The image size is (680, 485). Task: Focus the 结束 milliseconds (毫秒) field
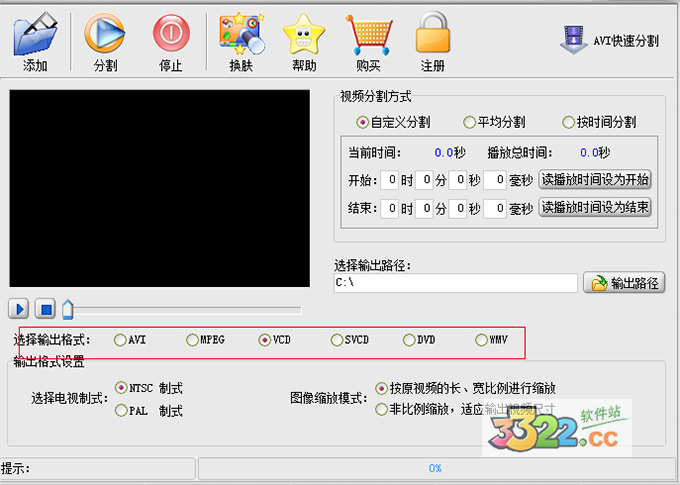click(495, 209)
